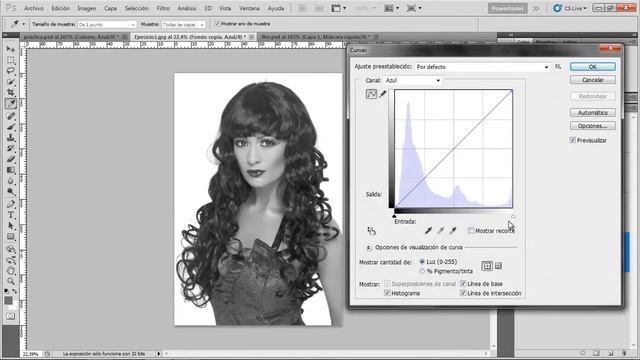Select the Clone Stamp tool
This screenshot has height=360, width=640.
[x=11, y=138]
